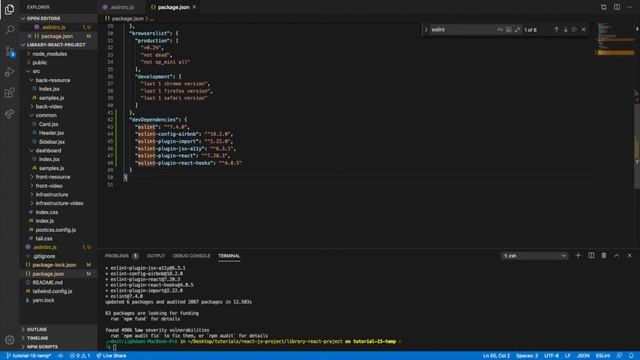The width and height of the screenshot is (640, 360).
Task: Close the bottom panel
Action: (629, 256)
